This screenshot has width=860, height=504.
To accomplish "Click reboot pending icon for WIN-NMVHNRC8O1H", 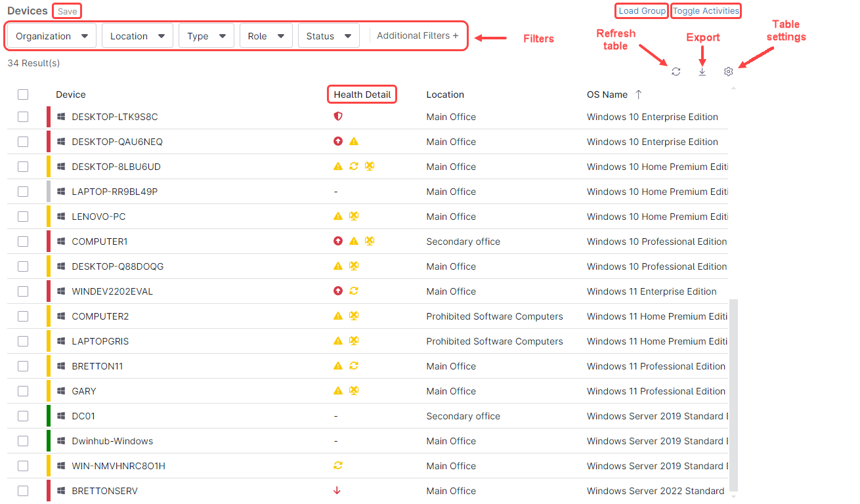I will (x=337, y=465).
